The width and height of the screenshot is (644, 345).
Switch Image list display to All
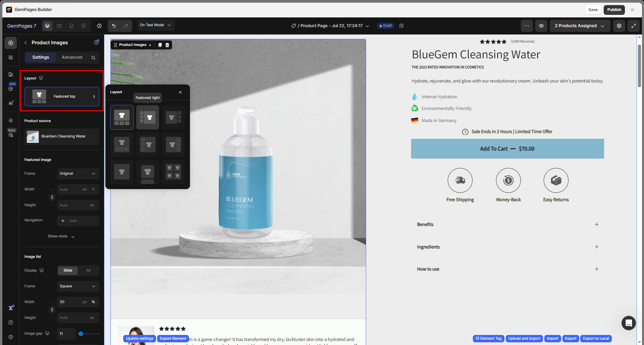coord(89,271)
